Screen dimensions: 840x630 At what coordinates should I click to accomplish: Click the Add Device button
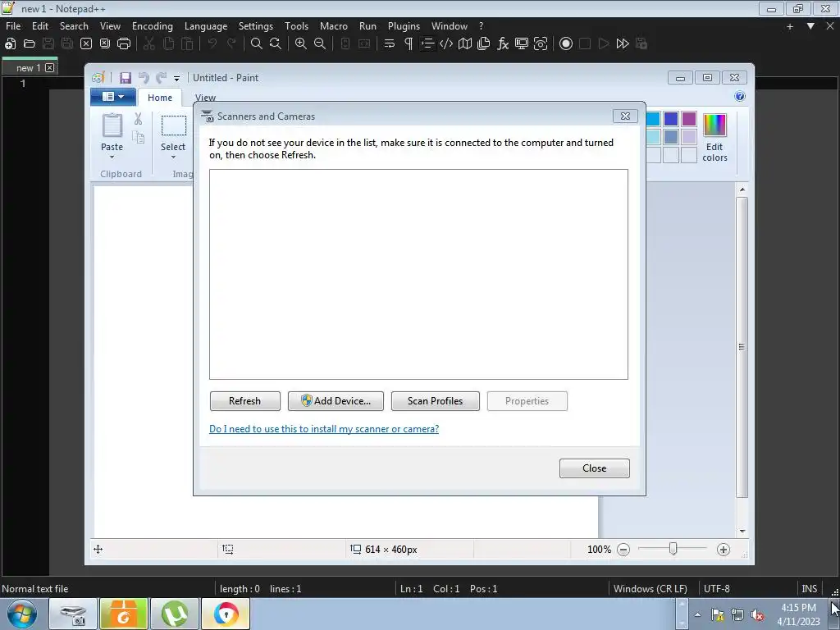[336, 400]
